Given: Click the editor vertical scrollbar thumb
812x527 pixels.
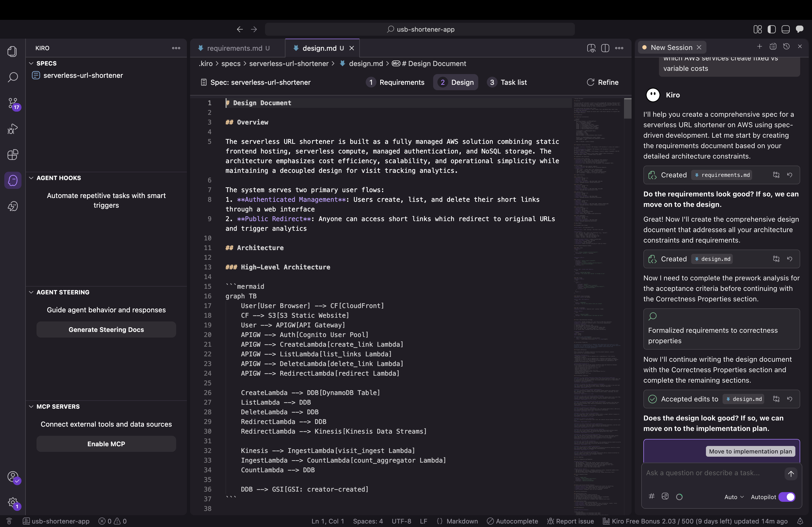Looking at the screenshot, I should (628, 108).
